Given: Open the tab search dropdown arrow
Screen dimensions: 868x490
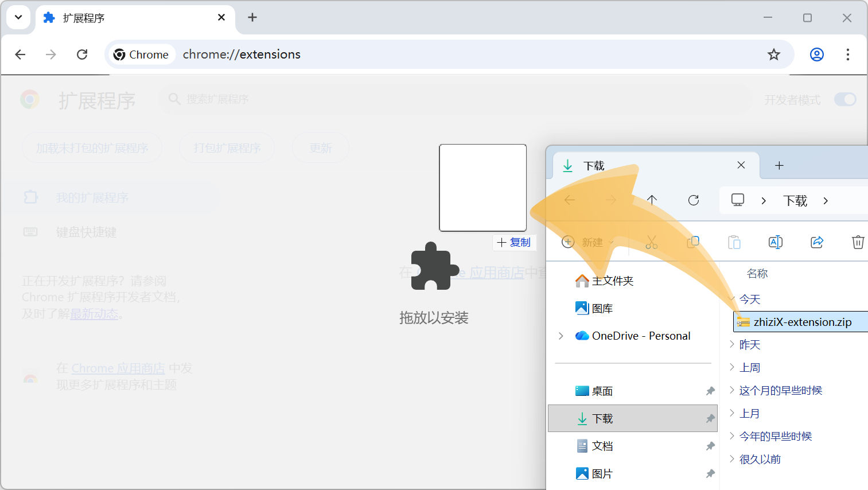Looking at the screenshot, I should point(18,18).
